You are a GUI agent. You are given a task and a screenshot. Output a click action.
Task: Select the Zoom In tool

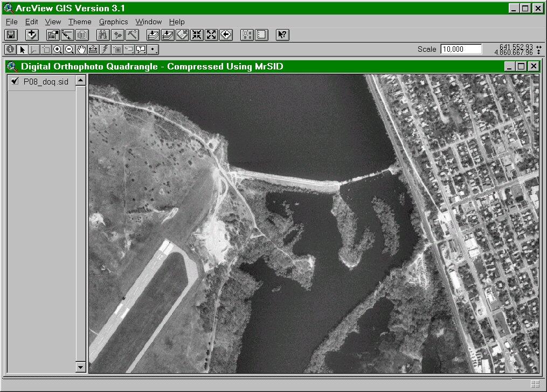[58, 49]
